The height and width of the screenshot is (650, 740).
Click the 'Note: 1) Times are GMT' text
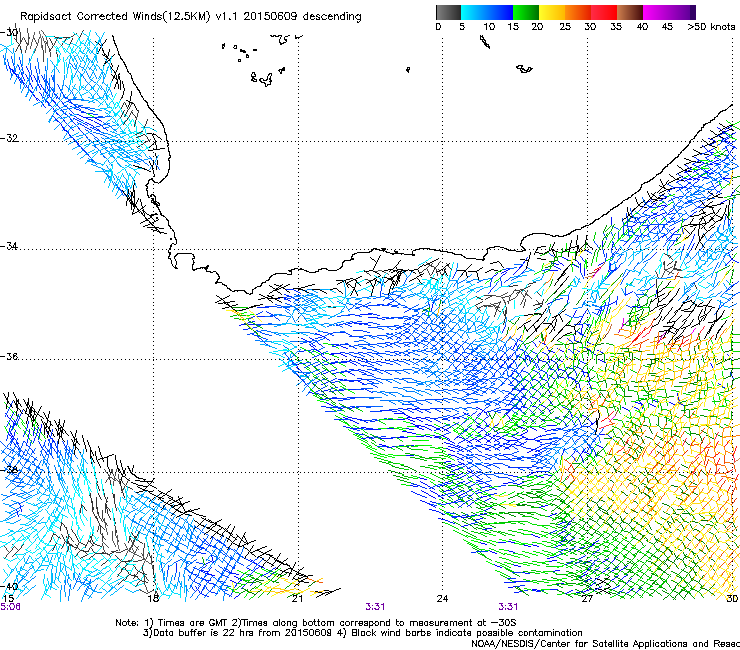coord(172,623)
